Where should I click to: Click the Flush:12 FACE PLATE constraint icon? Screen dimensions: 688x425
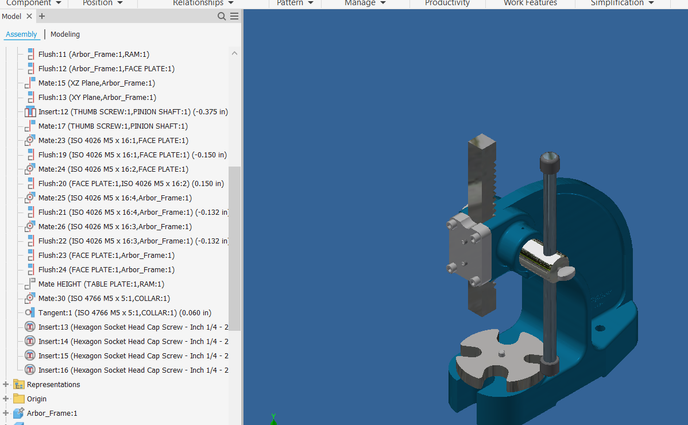pos(30,69)
